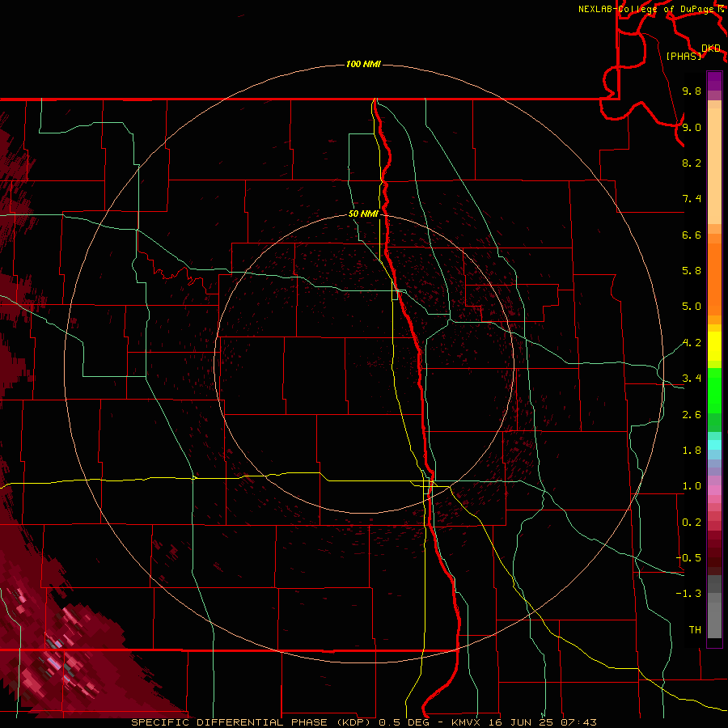Click the 100 NMI range ring label
728x728 pixels.
(363, 64)
